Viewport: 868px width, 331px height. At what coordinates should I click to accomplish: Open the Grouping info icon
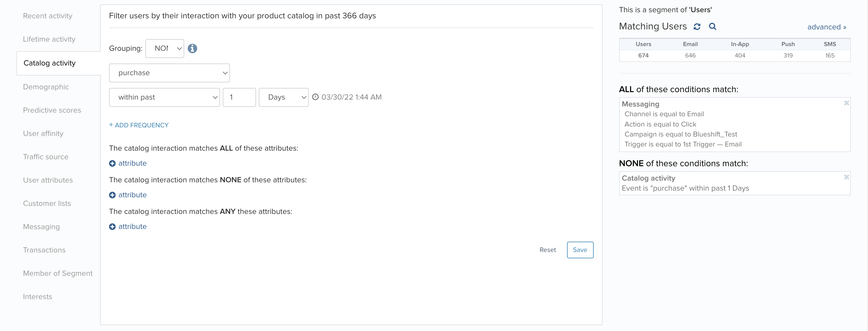click(x=193, y=49)
